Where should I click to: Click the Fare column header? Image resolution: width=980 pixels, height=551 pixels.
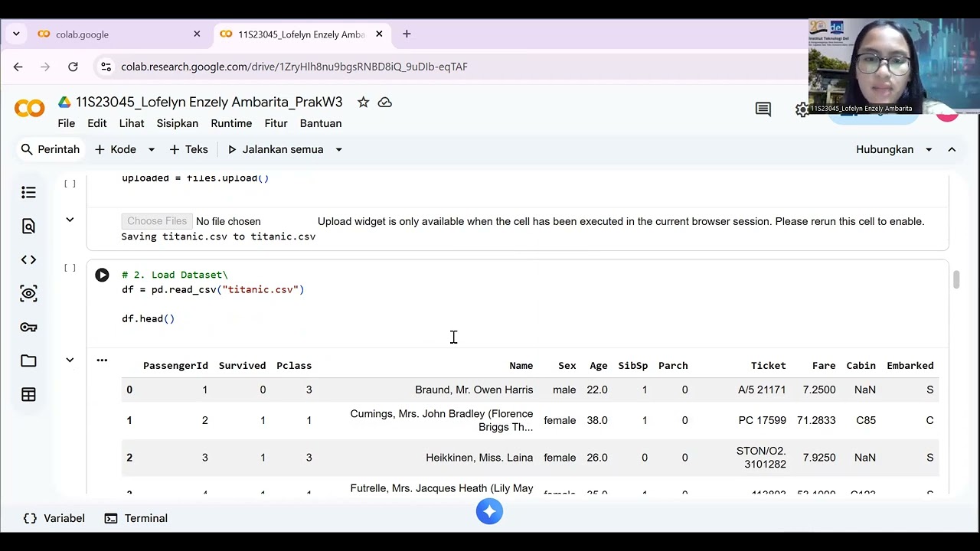pyautogui.click(x=824, y=366)
